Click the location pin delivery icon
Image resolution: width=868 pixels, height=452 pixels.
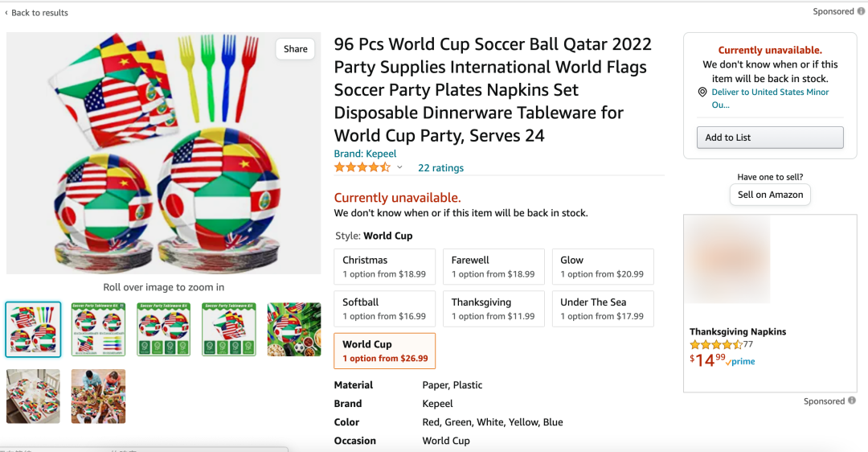702,92
